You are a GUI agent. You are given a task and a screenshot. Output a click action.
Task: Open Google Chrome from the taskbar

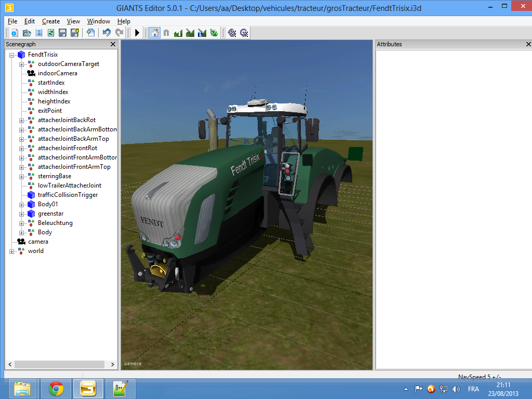[x=56, y=389]
